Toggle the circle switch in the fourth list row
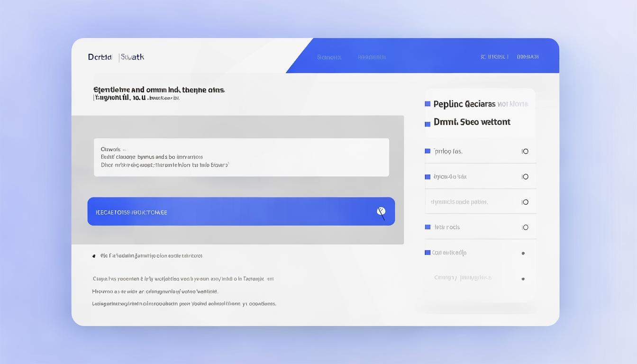Screen dimensions: 637x364 tap(525, 227)
